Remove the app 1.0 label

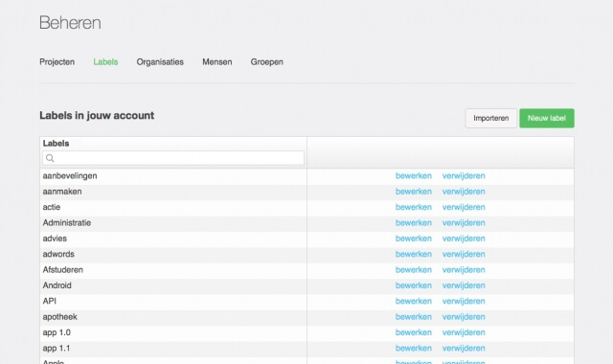(x=464, y=332)
